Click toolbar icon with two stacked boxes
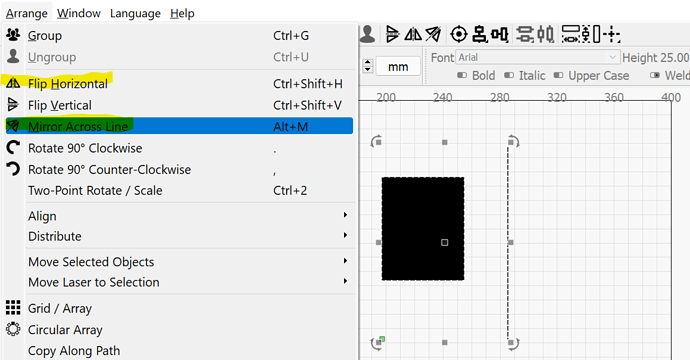This screenshot has height=360, width=690. (479, 34)
